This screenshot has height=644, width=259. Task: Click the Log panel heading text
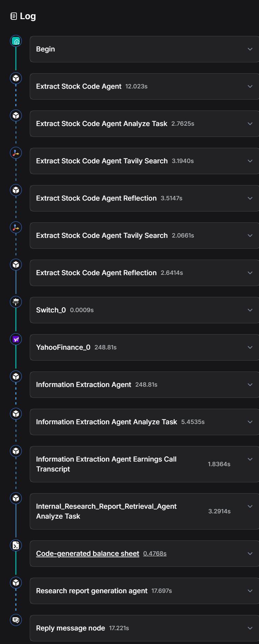click(x=28, y=16)
